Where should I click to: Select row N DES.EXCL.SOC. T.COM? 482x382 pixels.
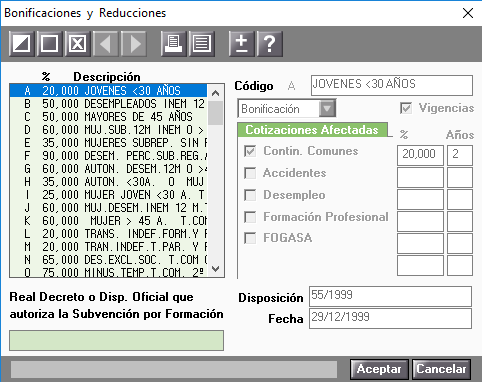[108, 260]
